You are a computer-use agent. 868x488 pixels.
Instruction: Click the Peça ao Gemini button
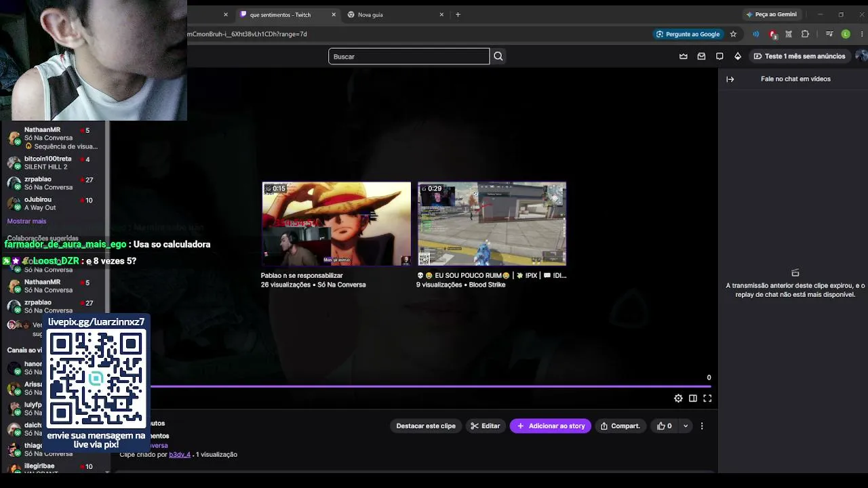pos(772,14)
